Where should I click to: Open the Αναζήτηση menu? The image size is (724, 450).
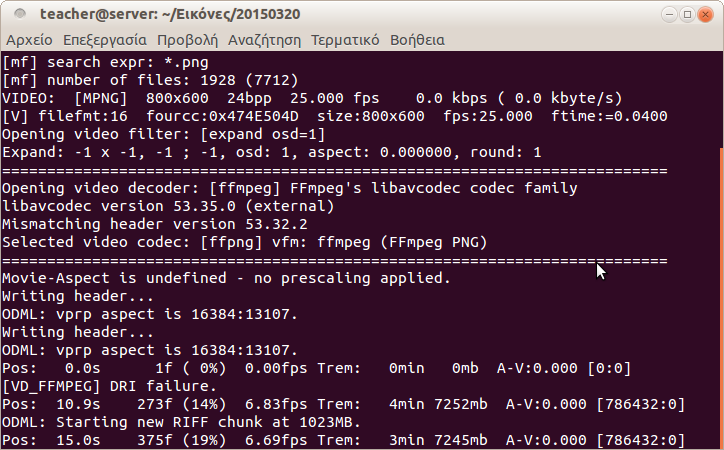tap(264, 40)
